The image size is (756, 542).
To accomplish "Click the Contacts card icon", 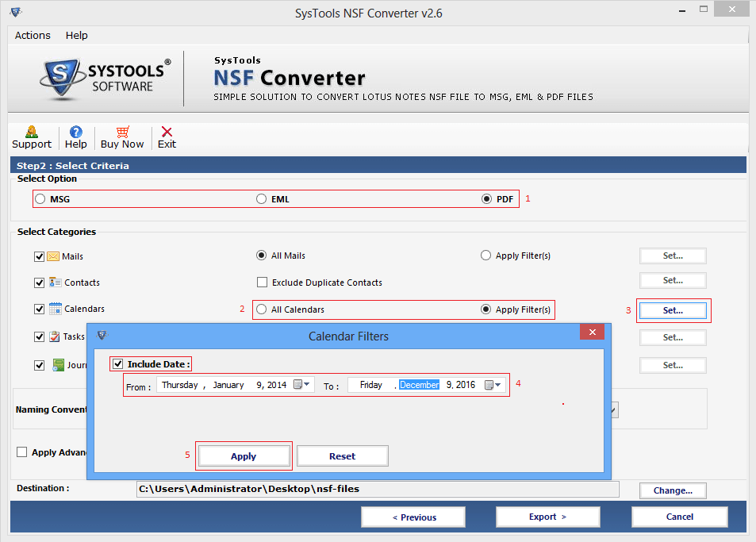I will coord(55,282).
